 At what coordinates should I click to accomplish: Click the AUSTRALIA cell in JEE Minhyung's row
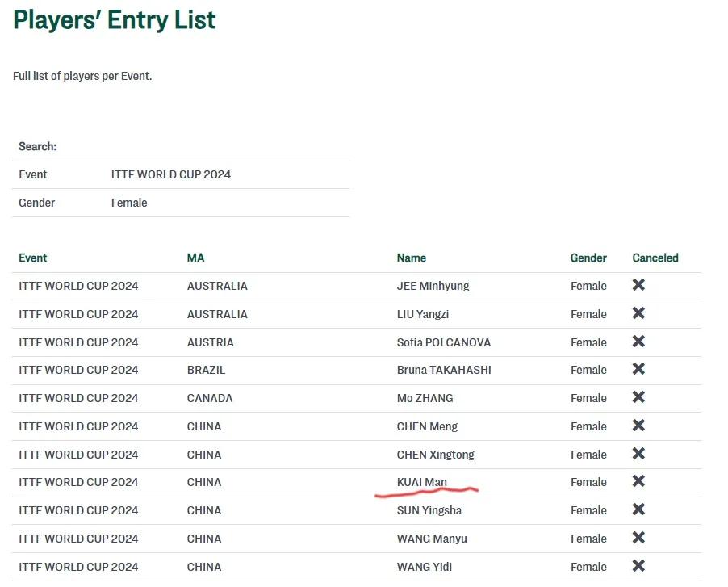click(217, 286)
